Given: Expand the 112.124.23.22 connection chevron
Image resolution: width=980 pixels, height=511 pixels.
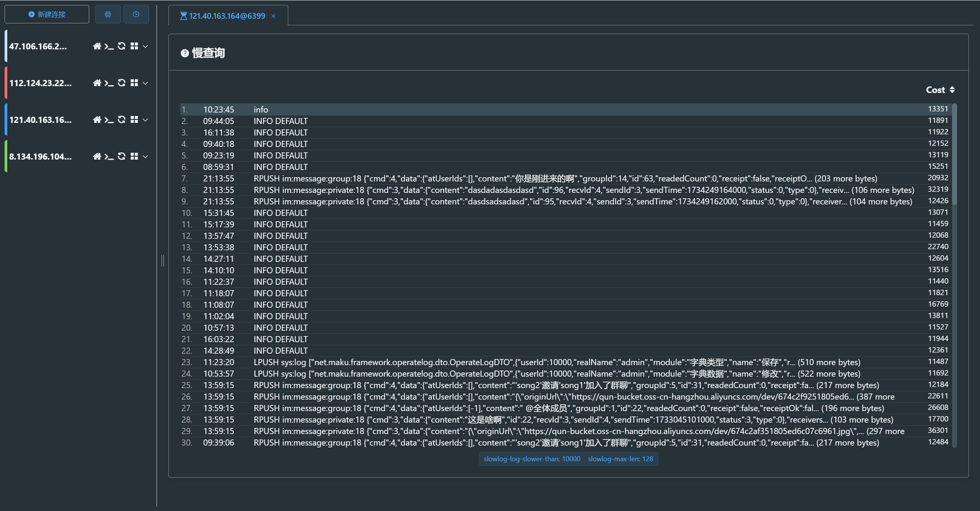Looking at the screenshot, I should 145,83.
